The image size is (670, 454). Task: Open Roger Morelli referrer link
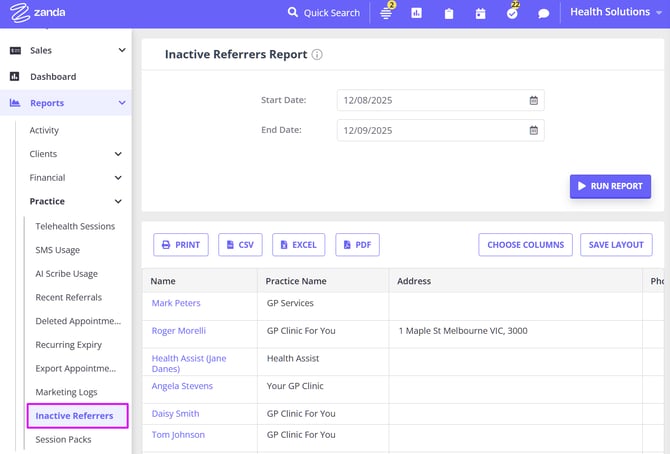pos(179,331)
